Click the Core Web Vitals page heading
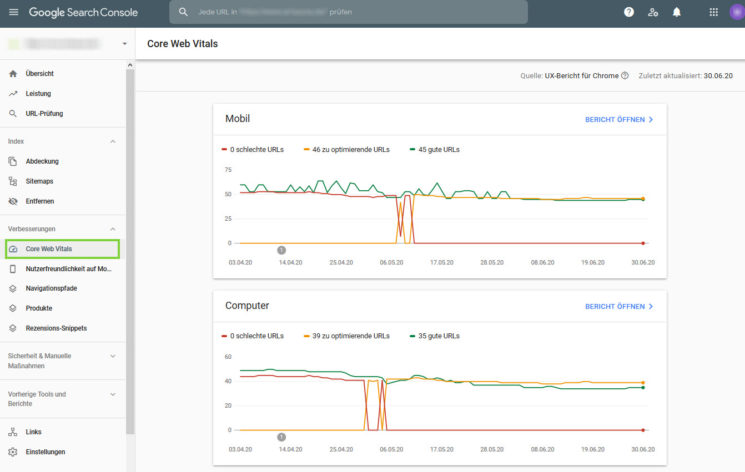Screen dimensions: 745x472 click(x=182, y=44)
